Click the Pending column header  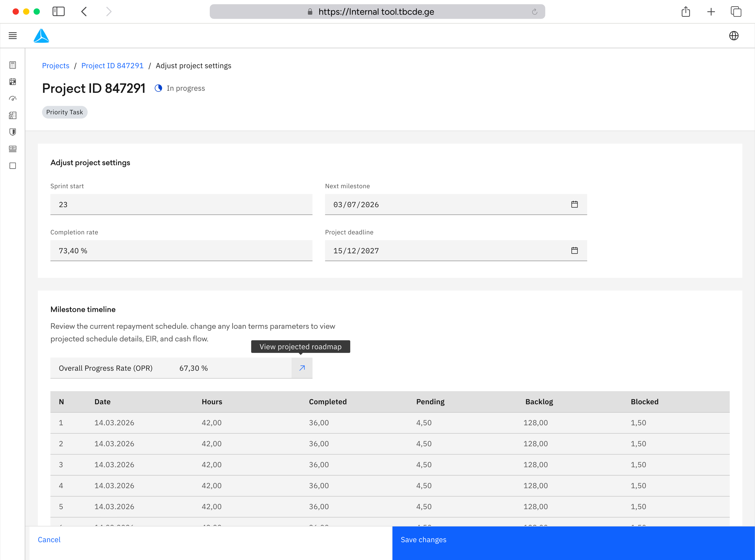[430, 402]
